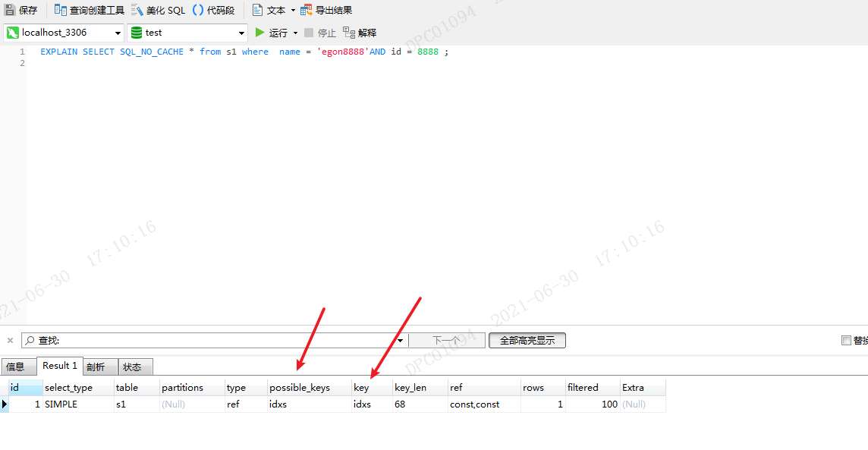Click the partitions column header
The image size is (868, 450).
point(192,388)
